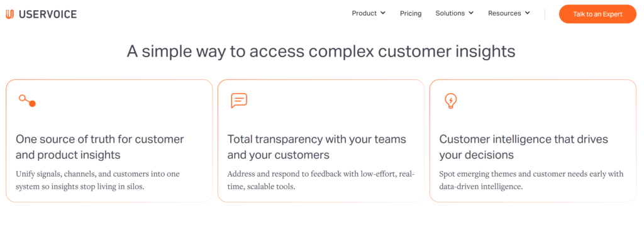The width and height of the screenshot is (644, 252).
Task: Expand the Product dropdown chevron
Action: [383, 13]
